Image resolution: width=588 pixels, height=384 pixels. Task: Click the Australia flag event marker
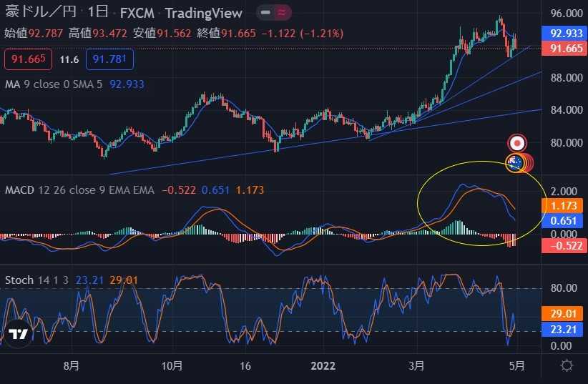coord(514,163)
